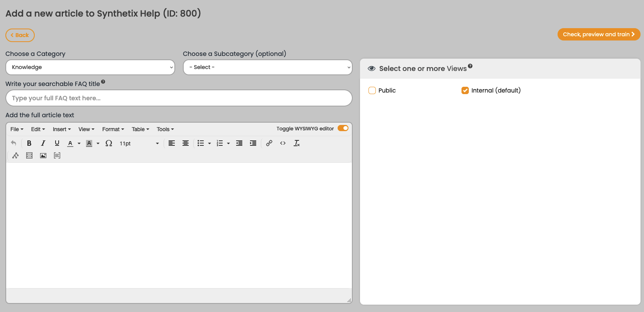Open the Edit menu
This screenshot has height=312, width=644.
click(x=38, y=129)
